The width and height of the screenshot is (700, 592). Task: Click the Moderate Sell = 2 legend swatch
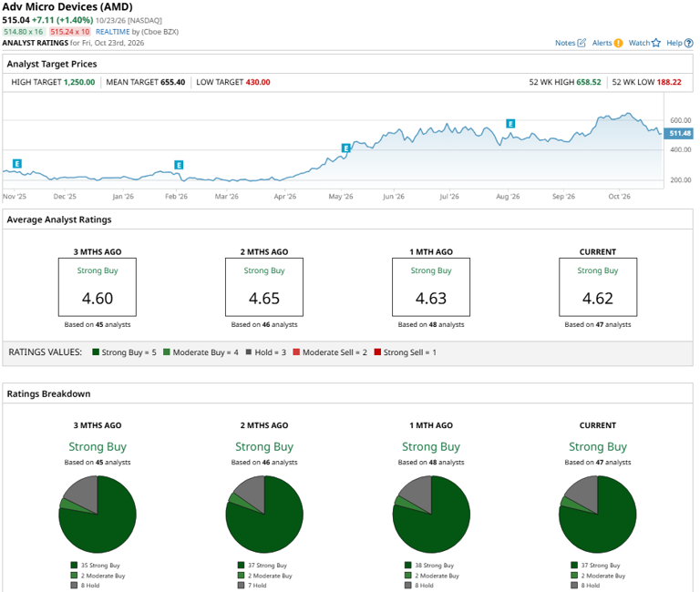tap(296, 352)
